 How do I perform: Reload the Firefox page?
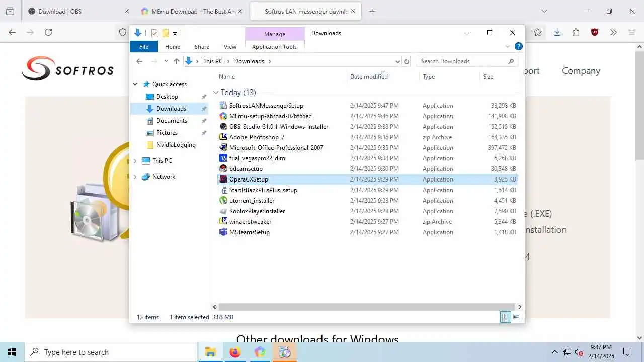coord(48,32)
